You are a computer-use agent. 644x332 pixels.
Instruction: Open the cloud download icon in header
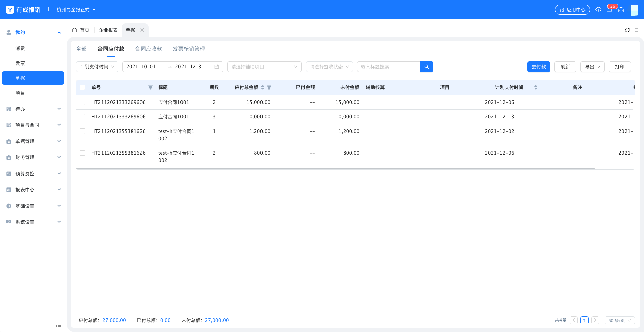[x=598, y=10]
